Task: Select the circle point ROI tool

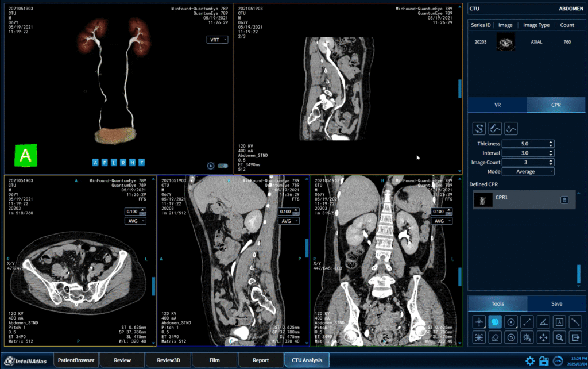Action: [x=511, y=322]
